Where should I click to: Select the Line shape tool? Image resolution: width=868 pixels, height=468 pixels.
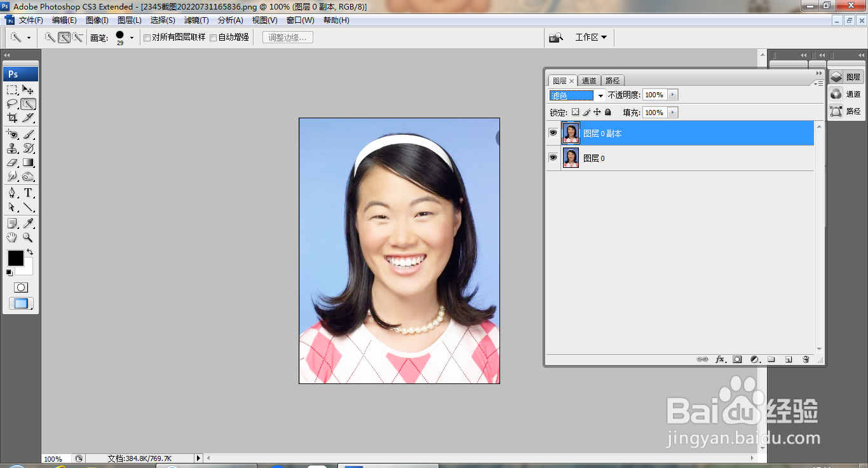28,207
